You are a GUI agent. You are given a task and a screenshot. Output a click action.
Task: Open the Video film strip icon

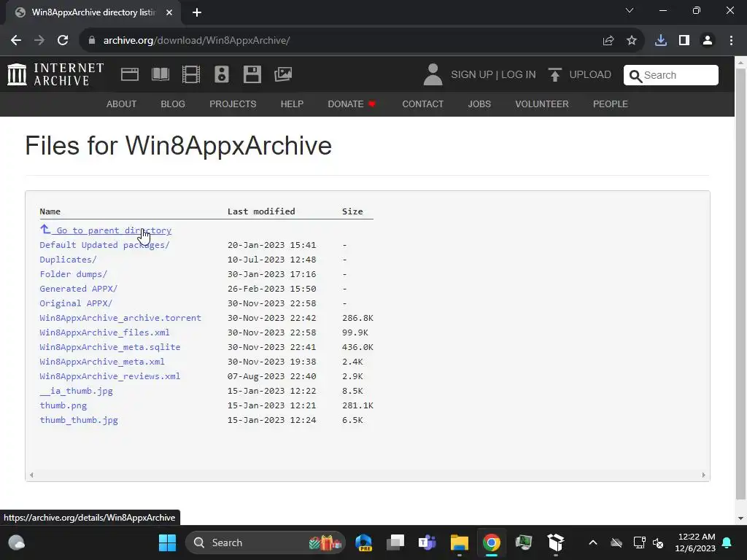191,75
